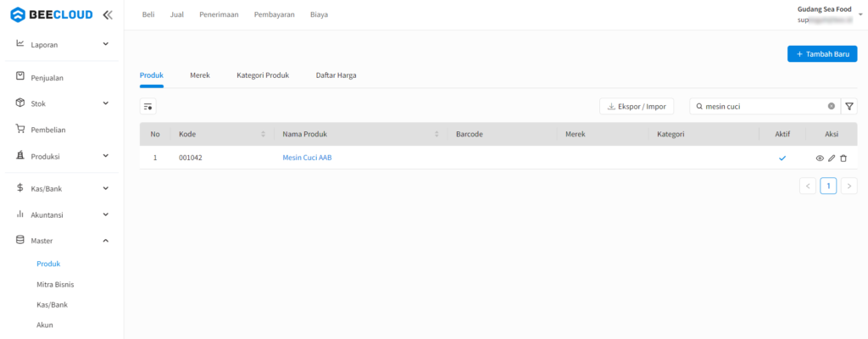Screen dimensions: 868x339
Task: Click the Penjualan sidebar icon
Action: [x=20, y=76]
